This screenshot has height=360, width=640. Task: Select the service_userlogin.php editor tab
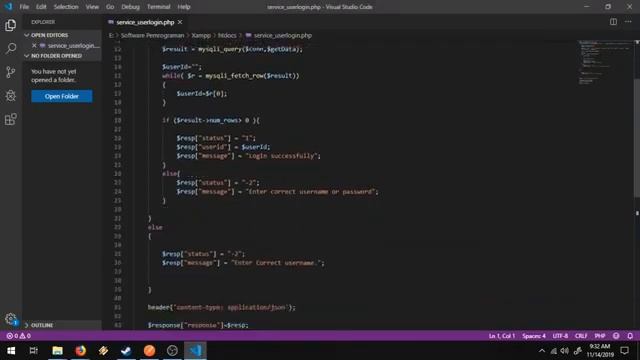pyautogui.click(x=145, y=22)
